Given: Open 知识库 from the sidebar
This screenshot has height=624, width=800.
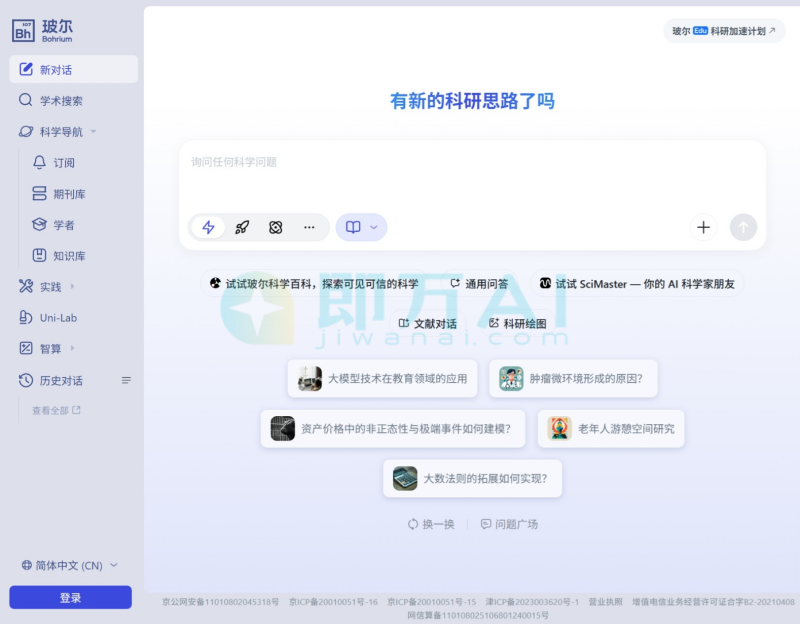Looking at the screenshot, I should point(65,255).
